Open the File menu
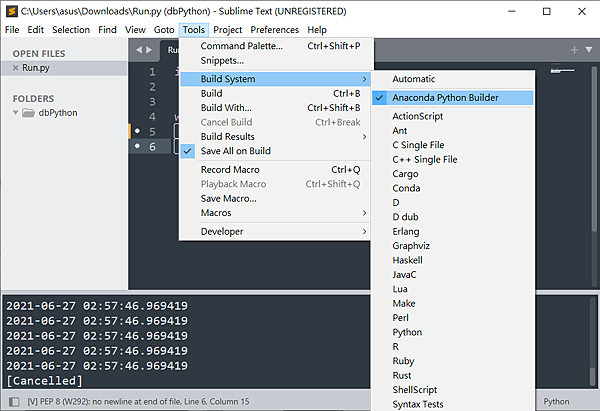The width and height of the screenshot is (600, 411). click(x=12, y=30)
